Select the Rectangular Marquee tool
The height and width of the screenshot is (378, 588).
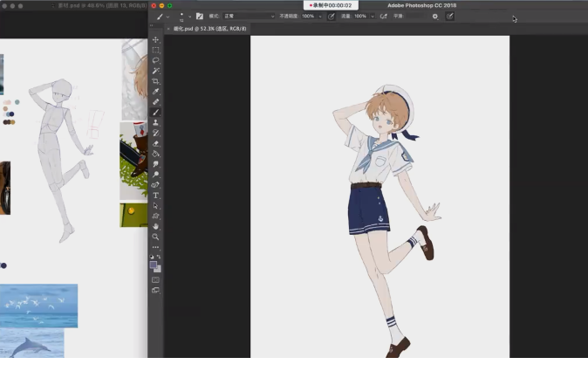(155, 50)
